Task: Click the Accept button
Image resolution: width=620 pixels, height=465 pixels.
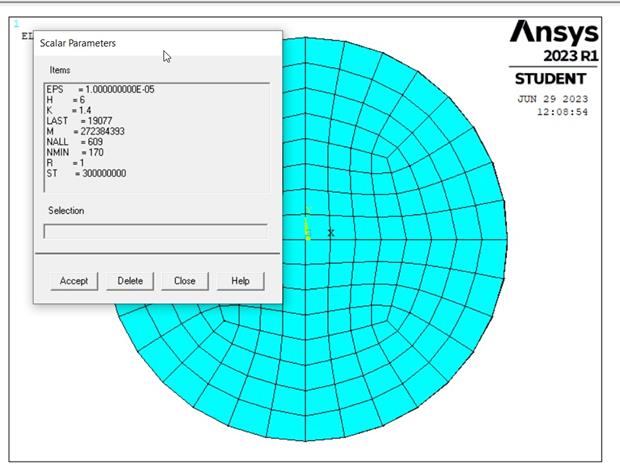Action: [x=74, y=281]
